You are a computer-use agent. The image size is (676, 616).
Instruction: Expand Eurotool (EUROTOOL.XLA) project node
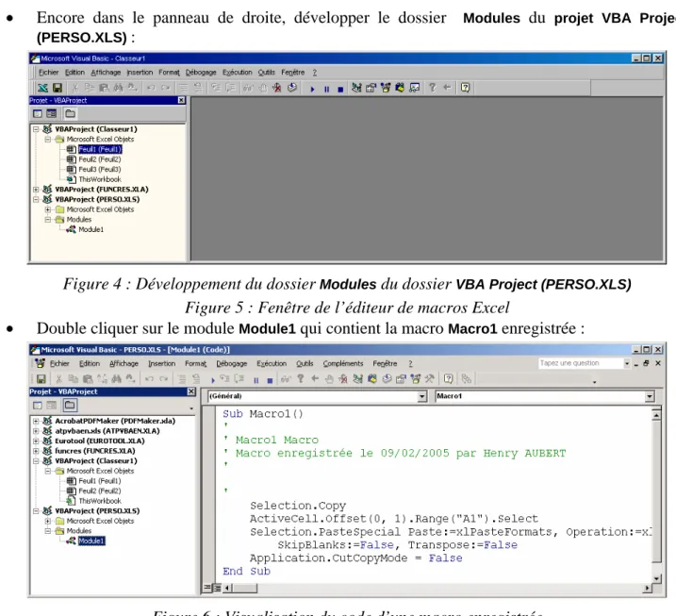(36, 441)
